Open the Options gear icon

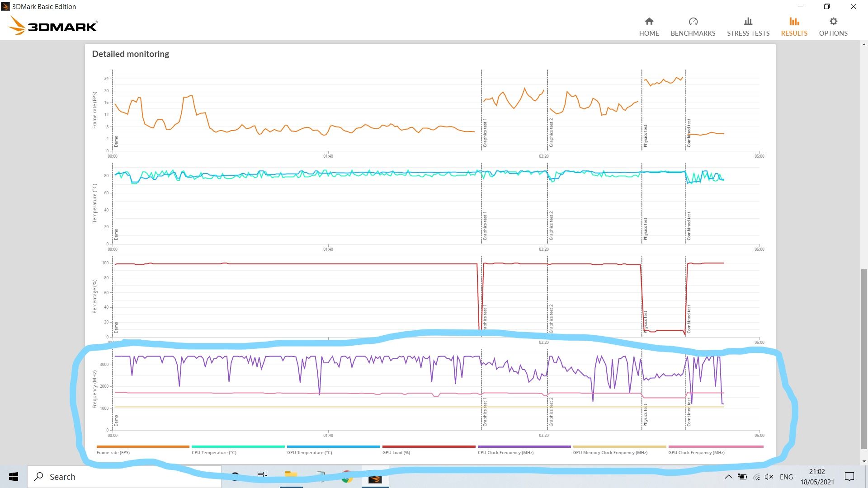(833, 21)
